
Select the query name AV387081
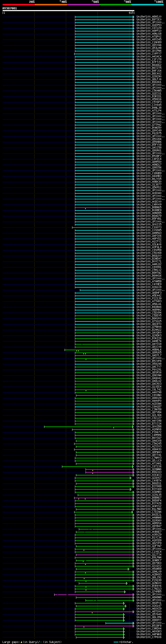(x=10, y=8)
